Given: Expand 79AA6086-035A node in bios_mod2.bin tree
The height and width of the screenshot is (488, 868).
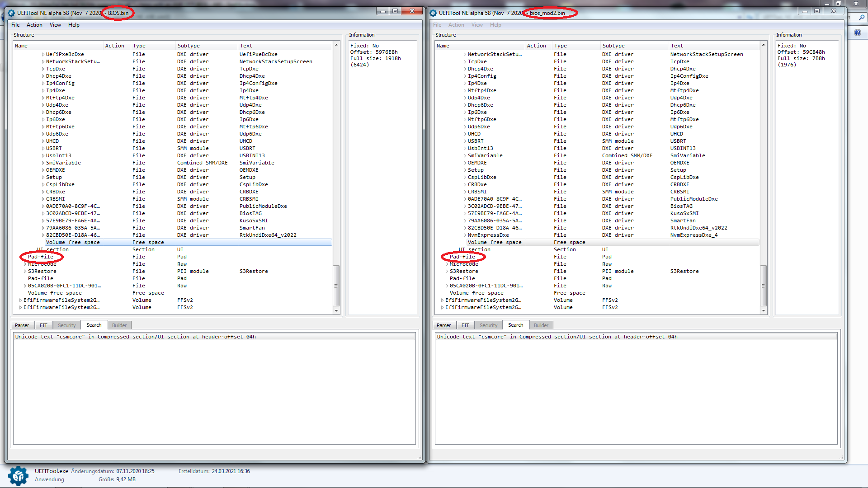Looking at the screenshot, I should coord(465,221).
